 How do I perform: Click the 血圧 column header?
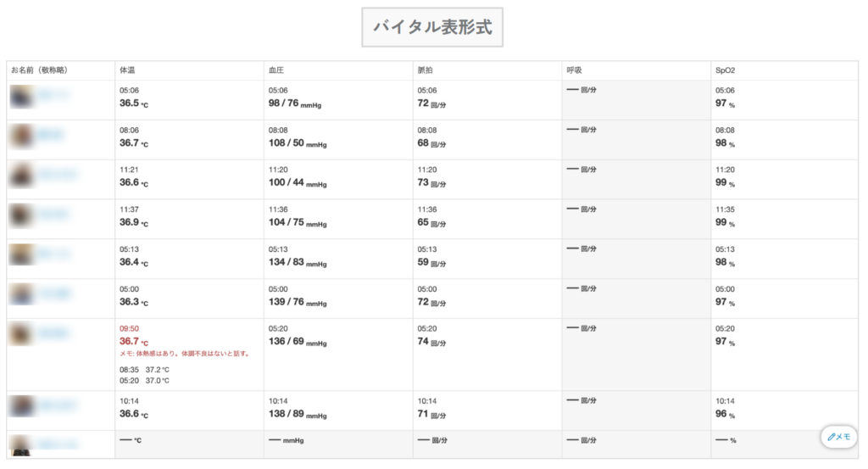(x=276, y=70)
